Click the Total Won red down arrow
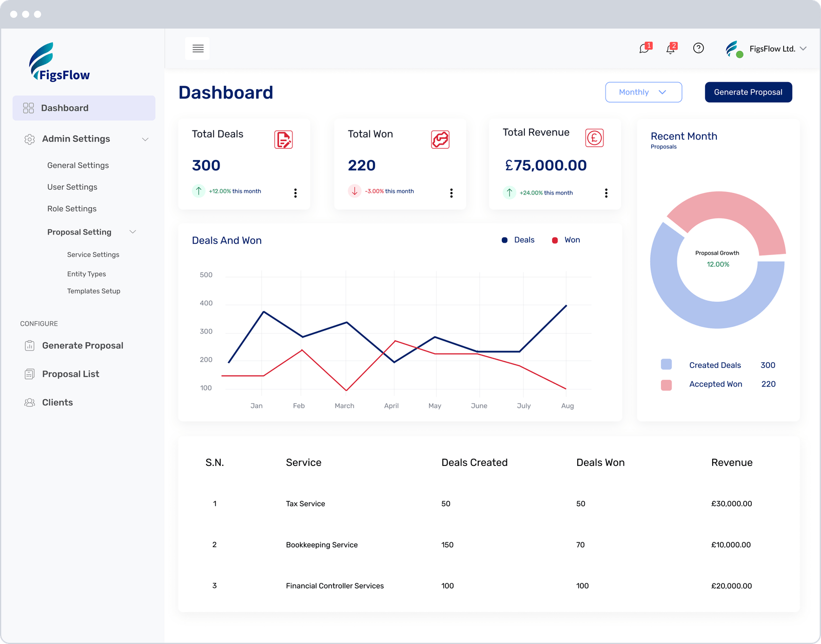Viewport: 821px width, 644px height. click(355, 191)
